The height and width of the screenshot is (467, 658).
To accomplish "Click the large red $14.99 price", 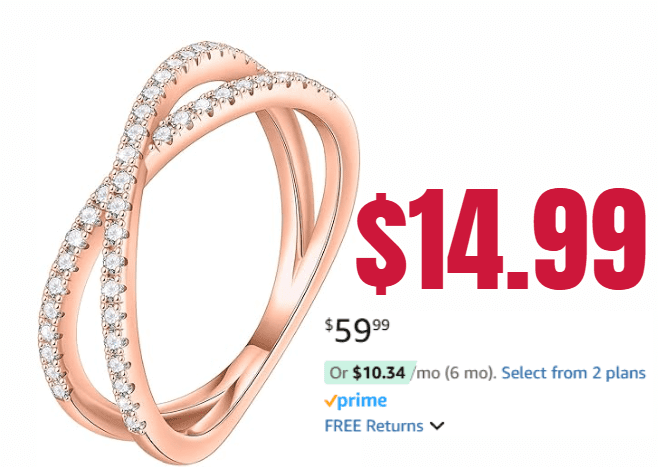I will point(500,240).
